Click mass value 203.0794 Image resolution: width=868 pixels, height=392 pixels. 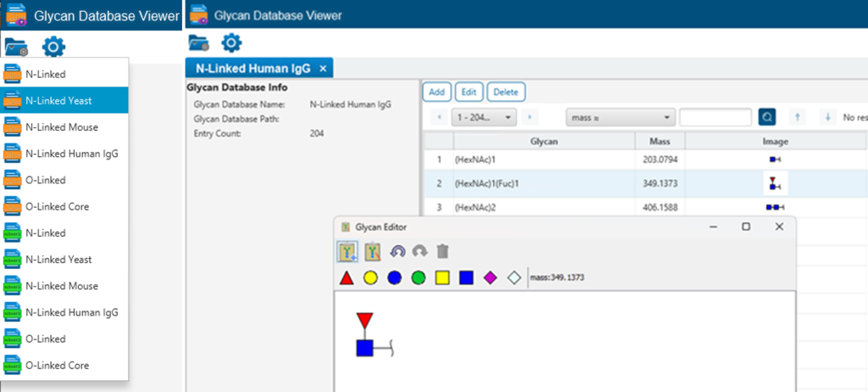pos(659,160)
